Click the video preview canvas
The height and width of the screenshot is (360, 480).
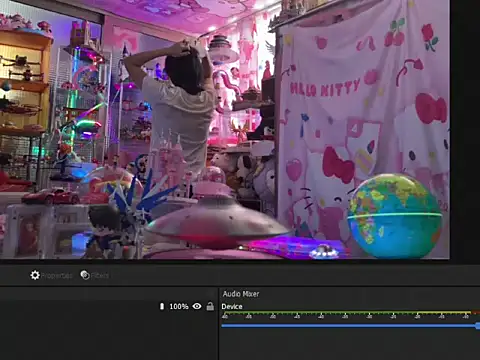point(225,129)
